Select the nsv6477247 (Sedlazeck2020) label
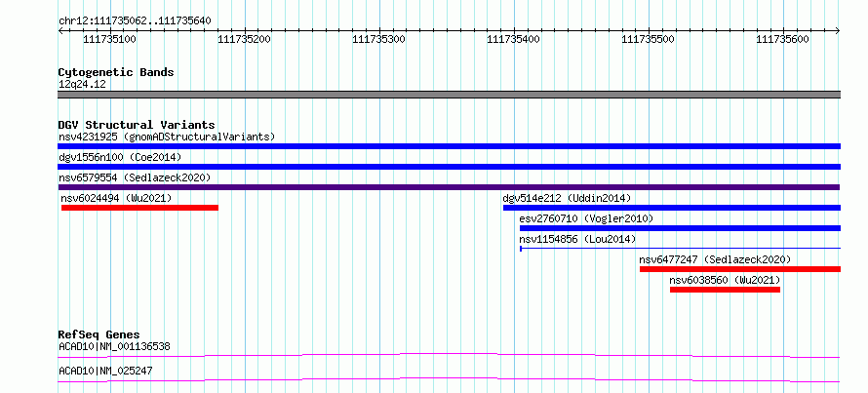The width and height of the screenshot is (868, 393). click(x=715, y=259)
